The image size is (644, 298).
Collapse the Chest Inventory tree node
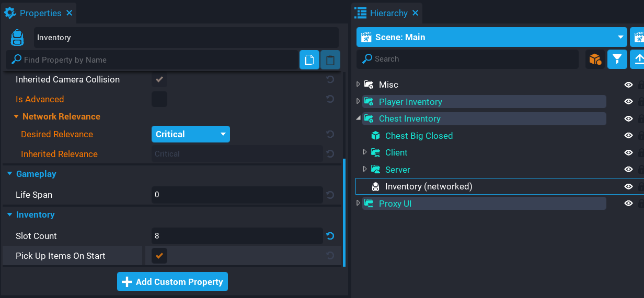pos(358,118)
